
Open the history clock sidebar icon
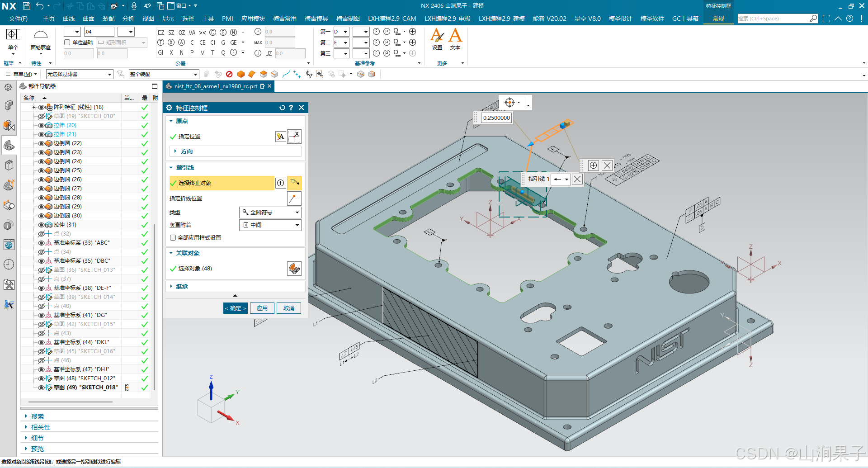click(x=9, y=265)
